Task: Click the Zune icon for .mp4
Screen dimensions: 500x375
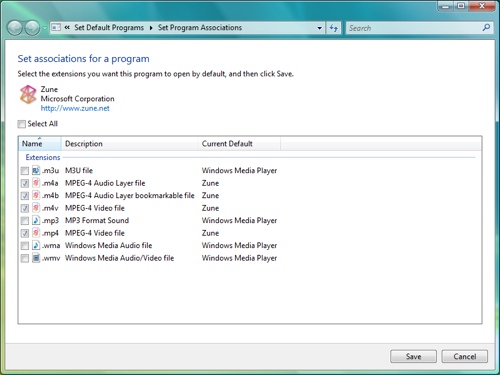Action: tap(36, 233)
